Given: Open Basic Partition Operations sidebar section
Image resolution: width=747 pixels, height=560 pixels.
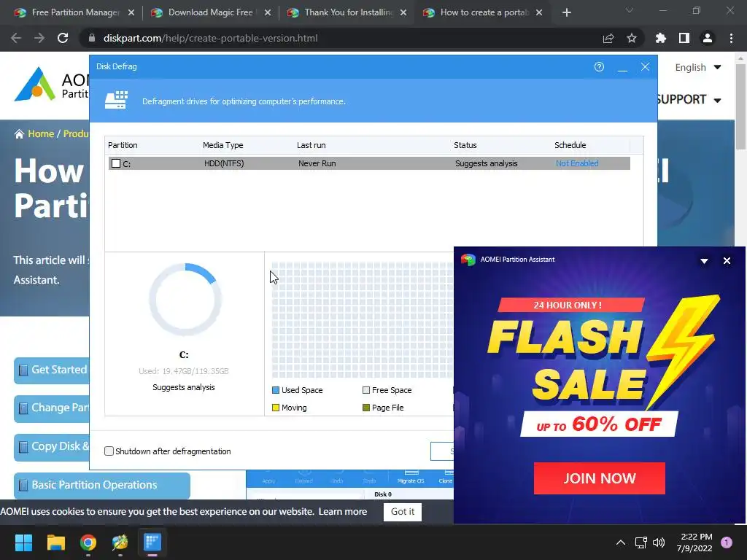Looking at the screenshot, I should point(102,485).
